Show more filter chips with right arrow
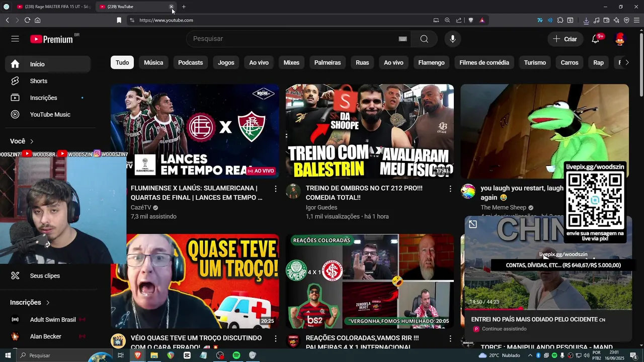This screenshot has height=362, width=644. pyautogui.click(x=626, y=62)
